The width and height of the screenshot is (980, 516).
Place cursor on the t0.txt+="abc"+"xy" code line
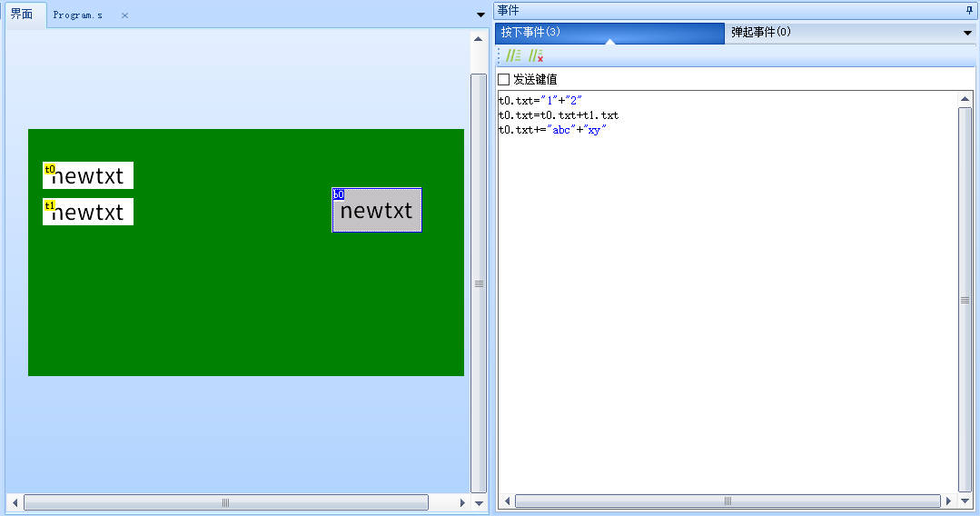(552, 130)
